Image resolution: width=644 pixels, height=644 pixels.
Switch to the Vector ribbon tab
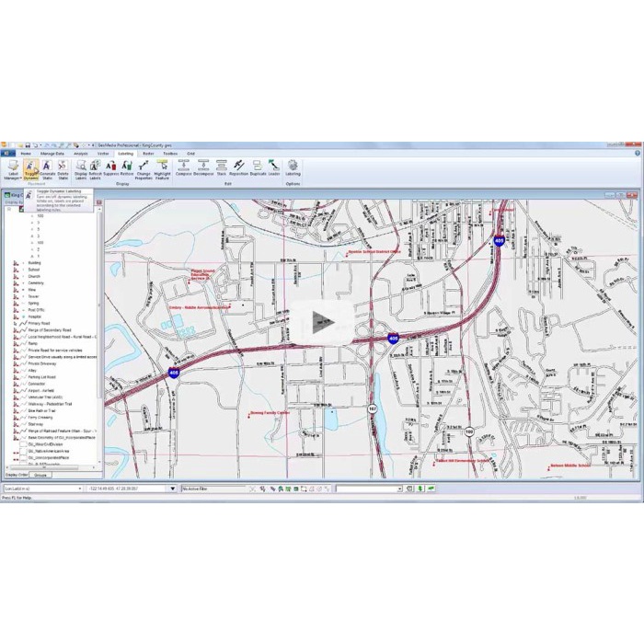pyautogui.click(x=103, y=154)
